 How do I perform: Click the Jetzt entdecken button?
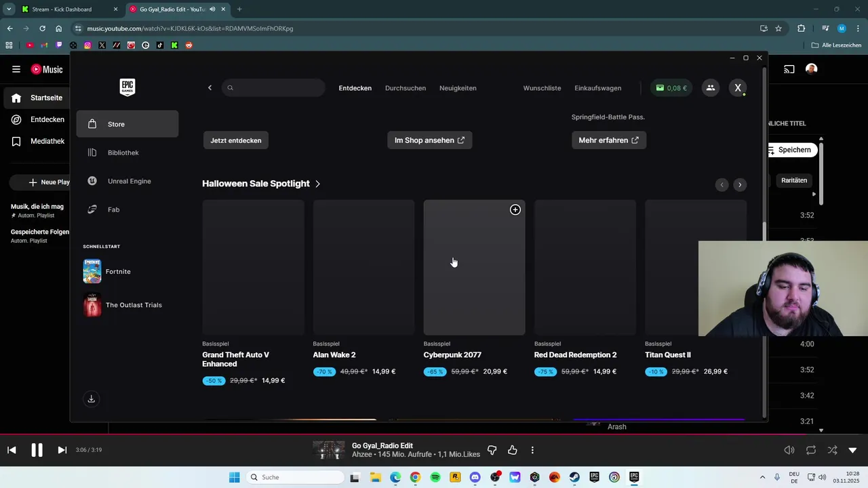(x=236, y=140)
